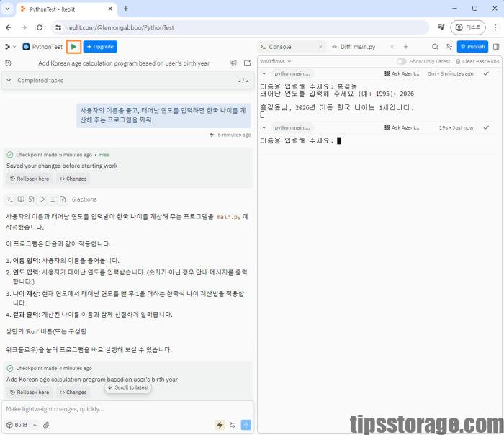504x435 pixels.
Task: Click Scroll to latest button
Action: (x=128, y=387)
